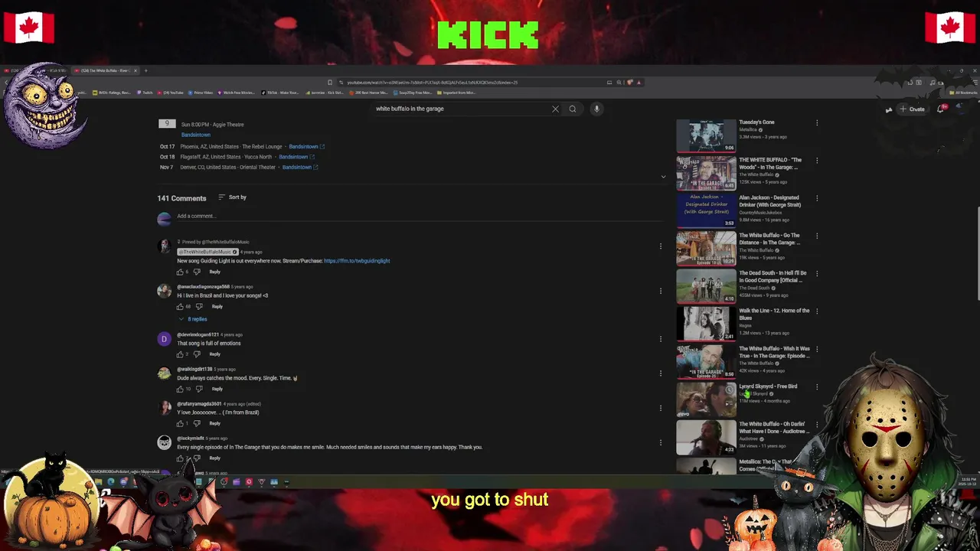Viewport: 980px width, 551px height.
Task: Open the 200 Best Horror bookmark
Action: (x=367, y=93)
